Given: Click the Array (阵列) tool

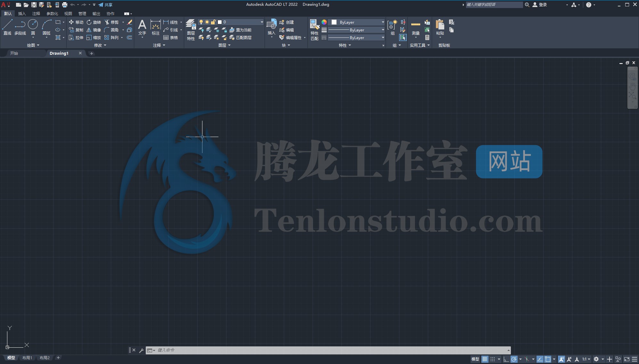Looking at the screenshot, I should pyautogui.click(x=111, y=37).
